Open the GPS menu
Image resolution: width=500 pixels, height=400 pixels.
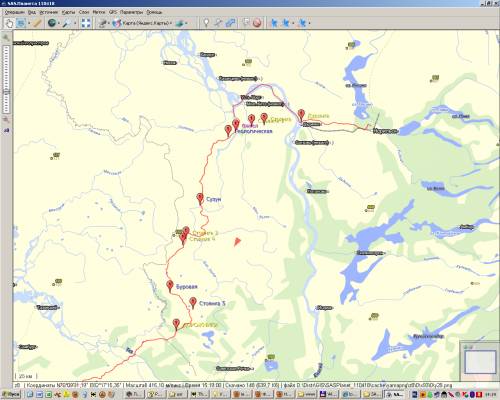pyautogui.click(x=113, y=12)
